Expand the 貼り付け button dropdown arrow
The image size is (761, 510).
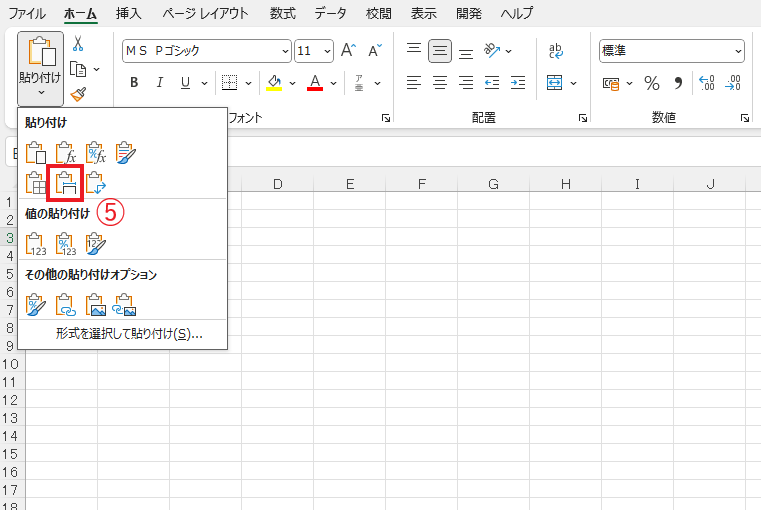coord(41,93)
